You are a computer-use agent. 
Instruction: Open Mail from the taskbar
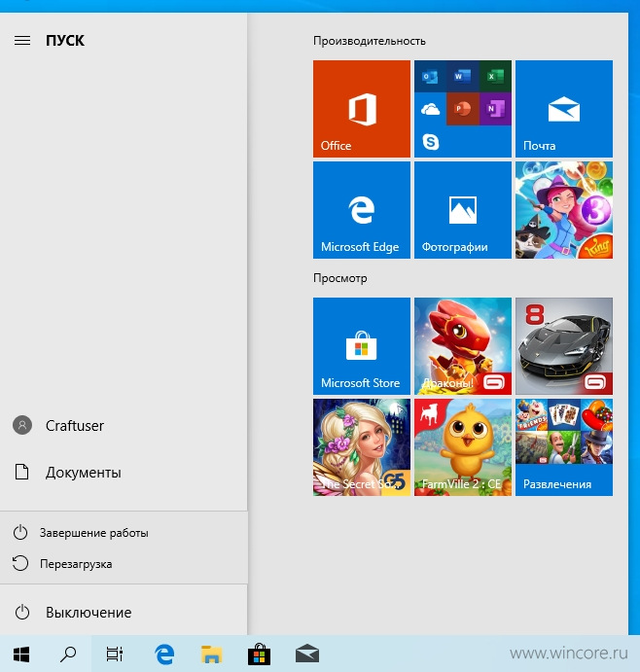click(307, 654)
